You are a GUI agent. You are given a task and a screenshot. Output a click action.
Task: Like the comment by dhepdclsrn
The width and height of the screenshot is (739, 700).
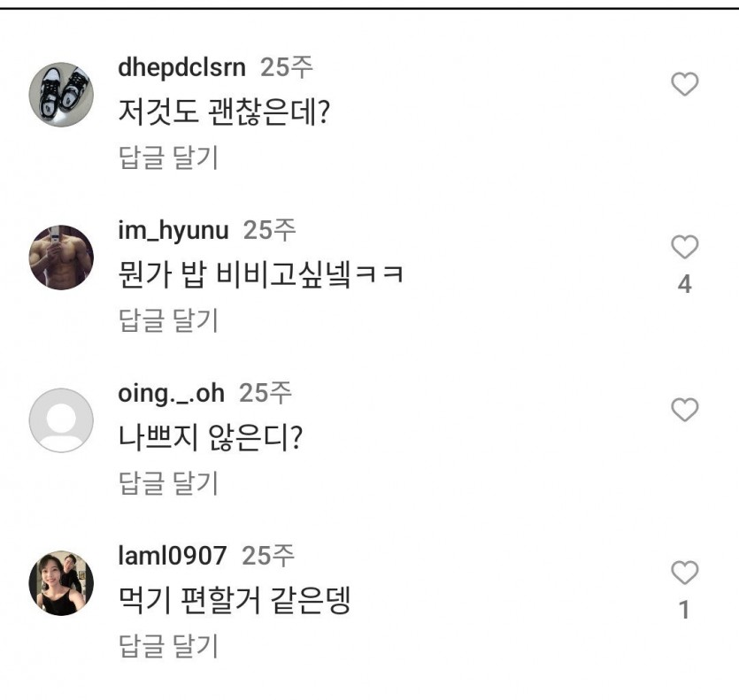pyautogui.click(x=684, y=84)
